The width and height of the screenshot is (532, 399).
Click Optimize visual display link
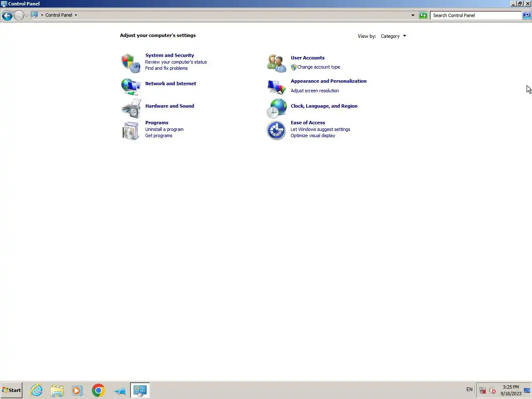coord(313,135)
